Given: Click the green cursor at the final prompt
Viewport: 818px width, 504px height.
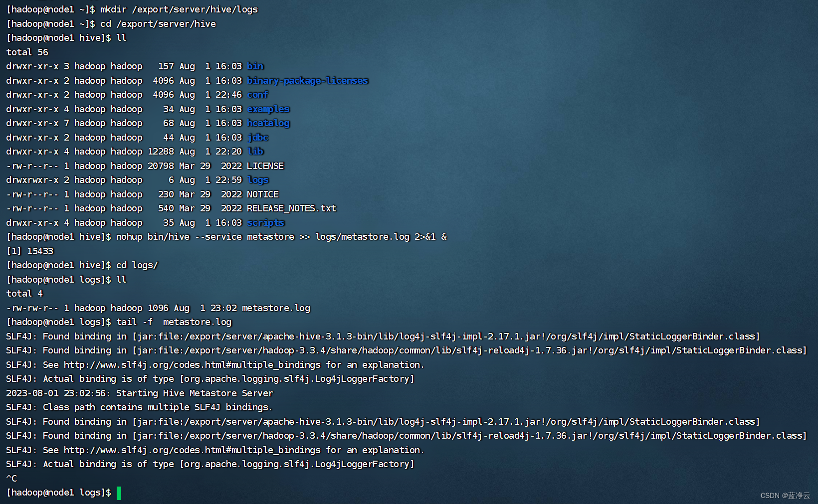Looking at the screenshot, I should tap(119, 493).
